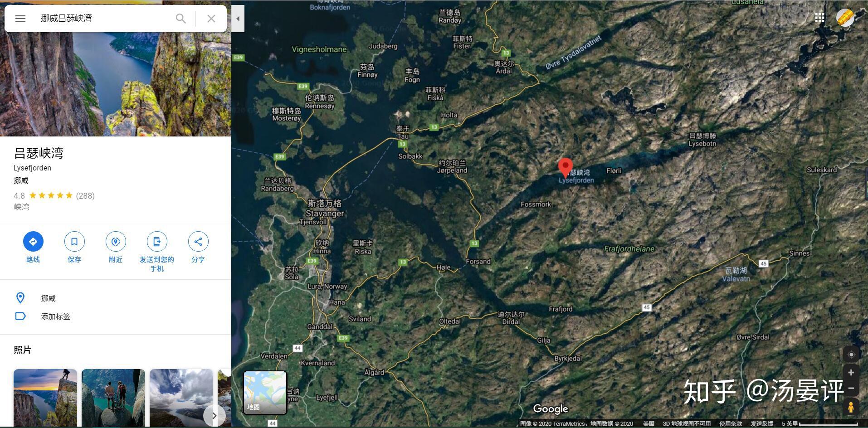Viewport: 868px width, 428px height.
Task: Click the search magnifier icon
Action: pos(180,19)
